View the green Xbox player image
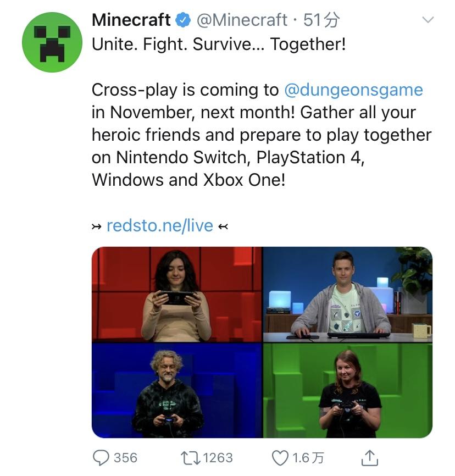This screenshot has height=476, width=455. coord(348,390)
